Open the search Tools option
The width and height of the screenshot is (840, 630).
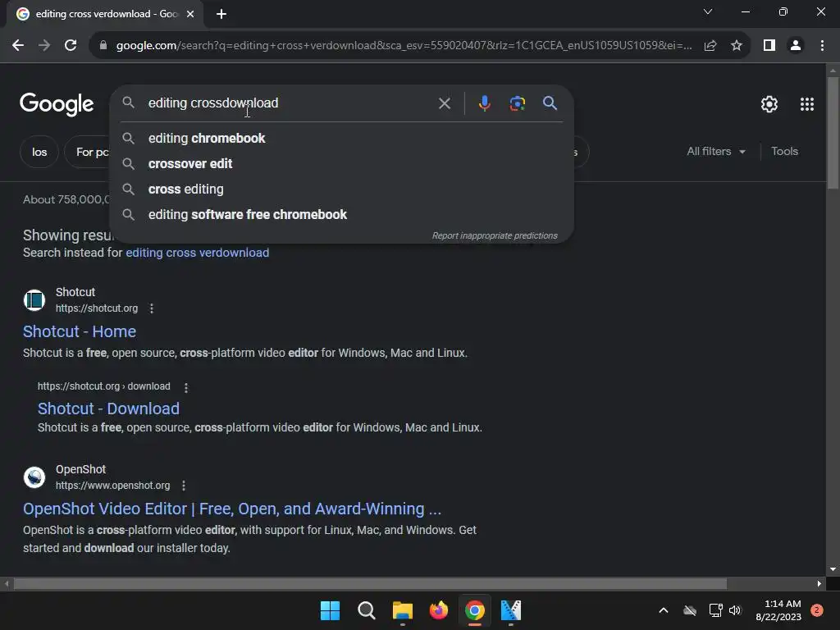tap(784, 151)
